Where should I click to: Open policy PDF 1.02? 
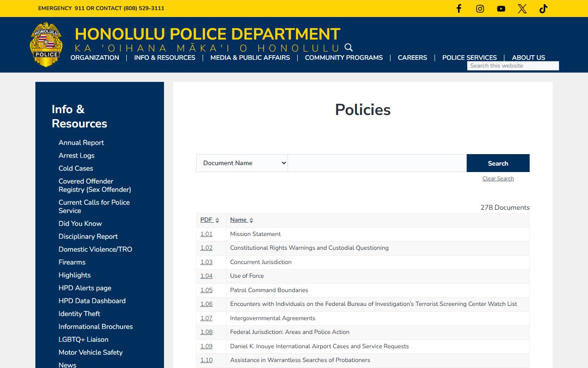click(206, 248)
